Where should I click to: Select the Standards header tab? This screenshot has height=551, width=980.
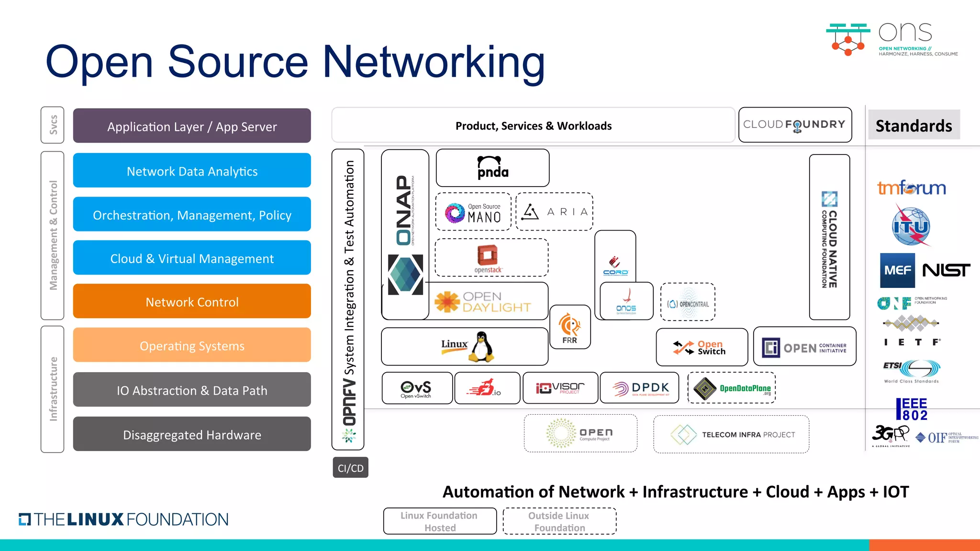click(913, 125)
